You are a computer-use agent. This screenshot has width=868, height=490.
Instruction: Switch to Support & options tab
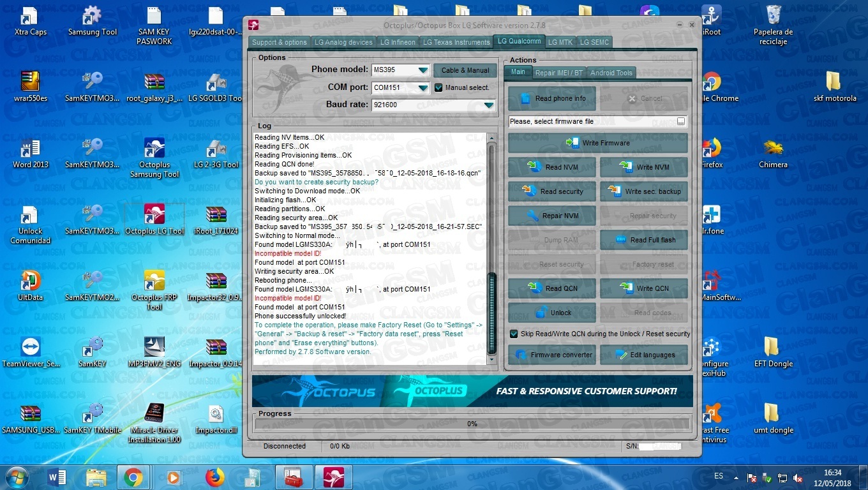(280, 42)
